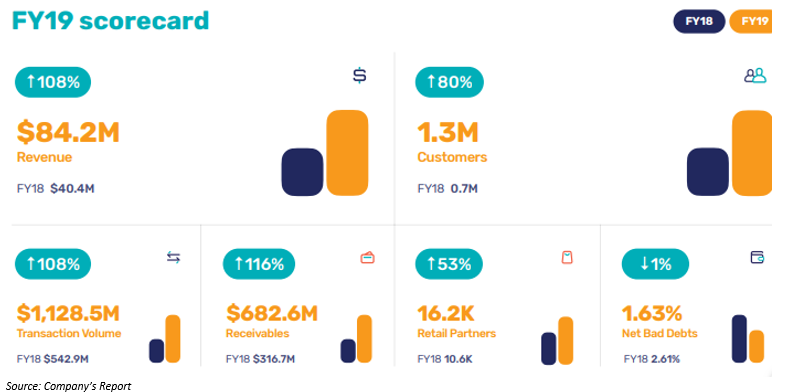Click the dollar sign revenue icon
785x392 pixels.
pos(359,76)
